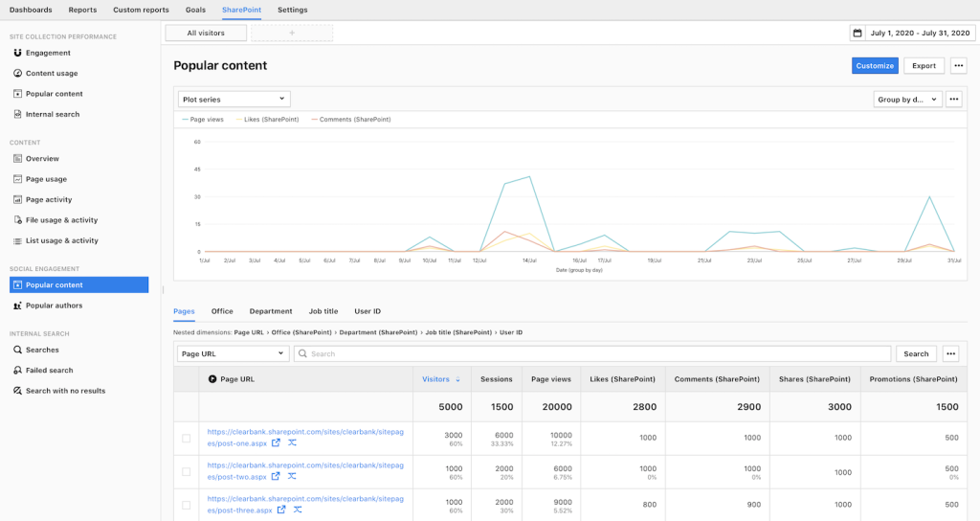Toggle Comments (SharePoint) series in legend
This screenshot has height=521, width=980.
pyautogui.click(x=351, y=120)
